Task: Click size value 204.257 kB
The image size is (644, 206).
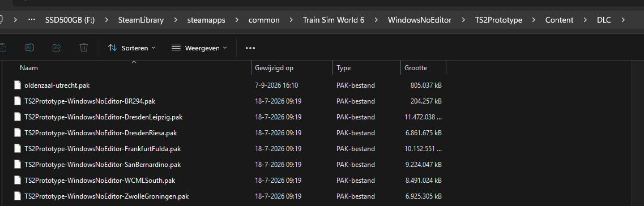Action: tap(426, 101)
